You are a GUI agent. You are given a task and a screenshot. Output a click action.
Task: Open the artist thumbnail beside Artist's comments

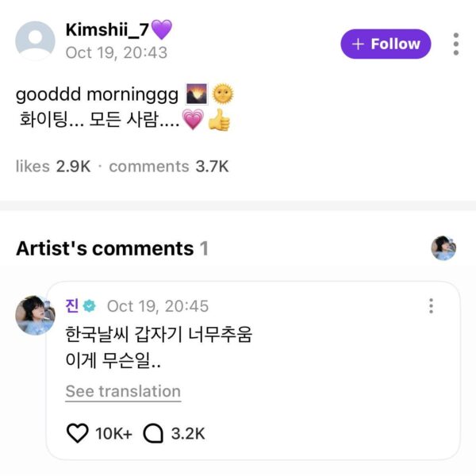pos(443,248)
